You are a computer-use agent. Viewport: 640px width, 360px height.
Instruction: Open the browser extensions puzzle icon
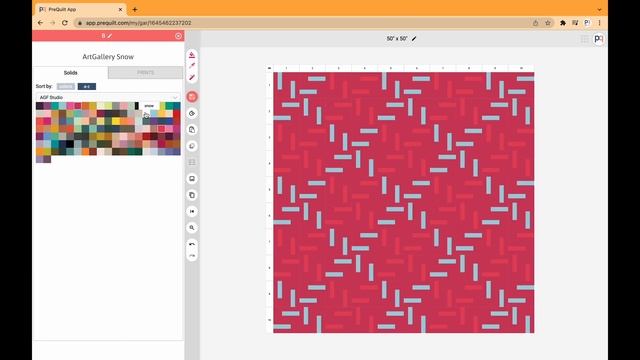(562, 23)
